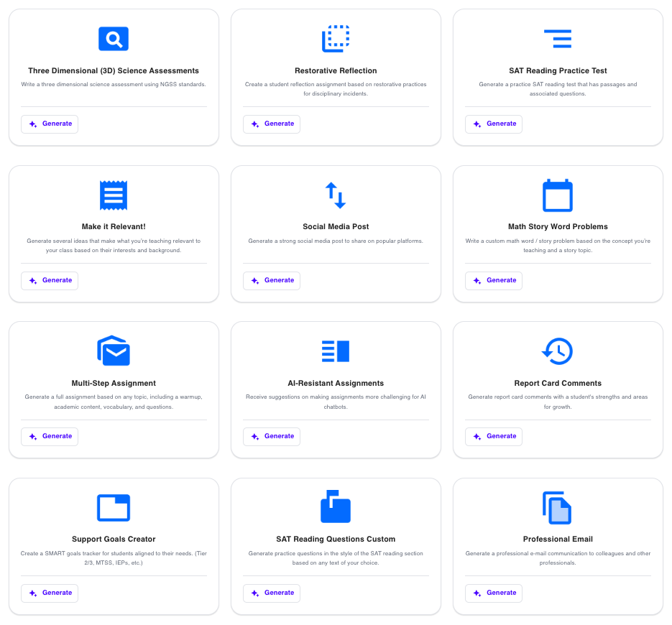The width and height of the screenshot is (672, 625).
Task: Click the AI-Resistant Assignments icon
Action: point(336,351)
